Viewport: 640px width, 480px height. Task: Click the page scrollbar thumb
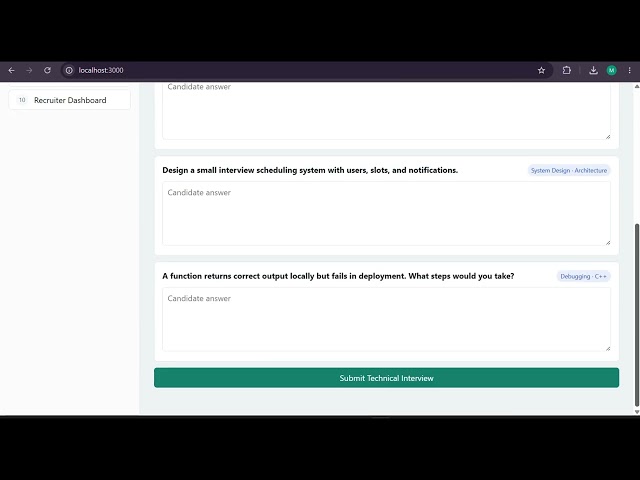point(636,314)
